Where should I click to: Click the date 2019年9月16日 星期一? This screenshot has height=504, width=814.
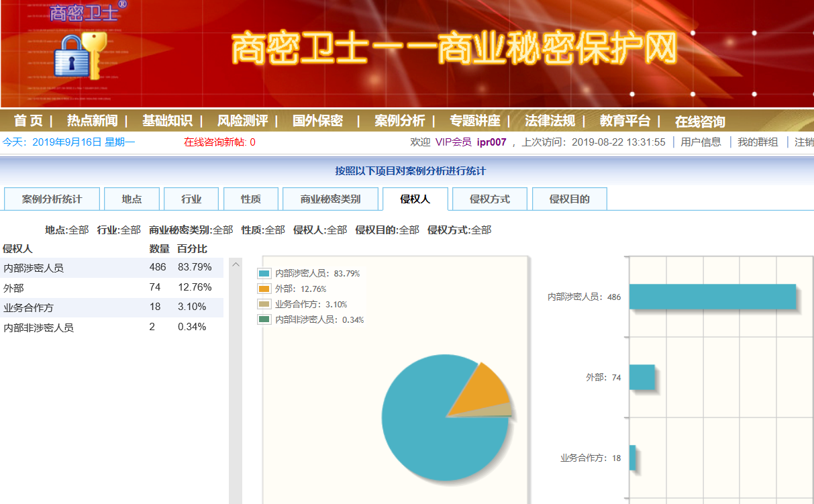[84, 142]
